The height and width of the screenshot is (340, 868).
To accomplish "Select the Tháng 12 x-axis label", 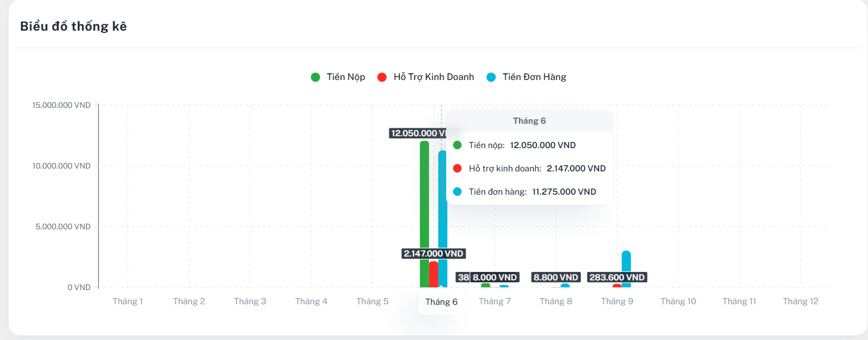I will (800, 301).
